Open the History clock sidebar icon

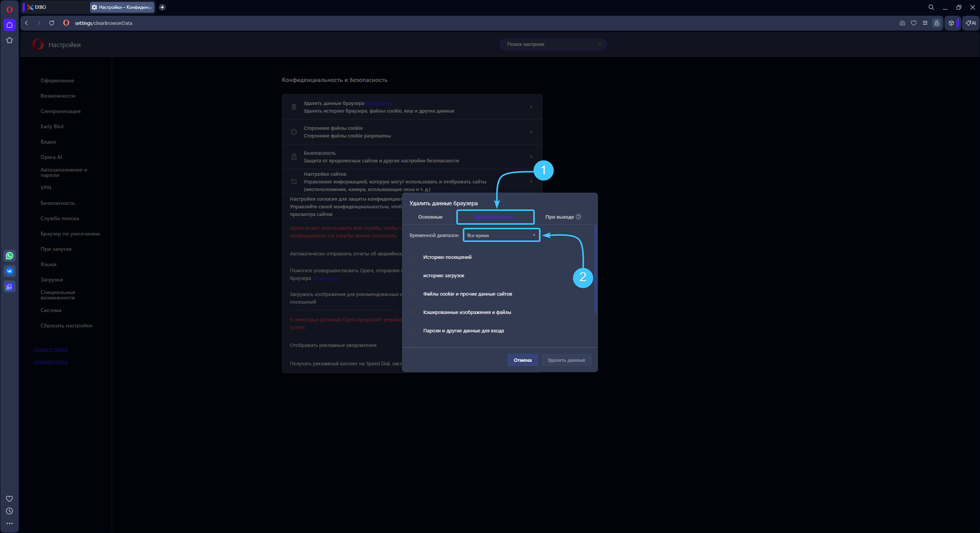coord(10,511)
